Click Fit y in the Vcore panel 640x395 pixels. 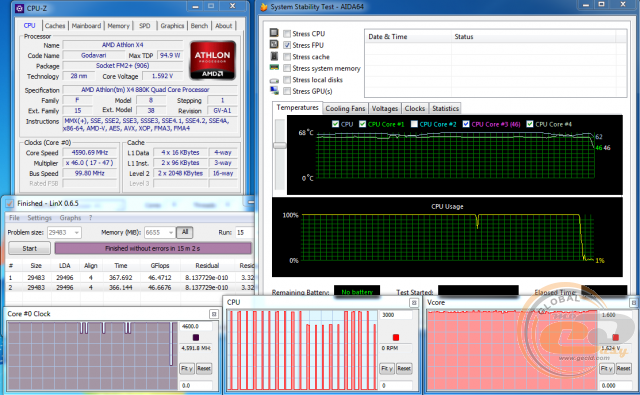tap(607, 368)
